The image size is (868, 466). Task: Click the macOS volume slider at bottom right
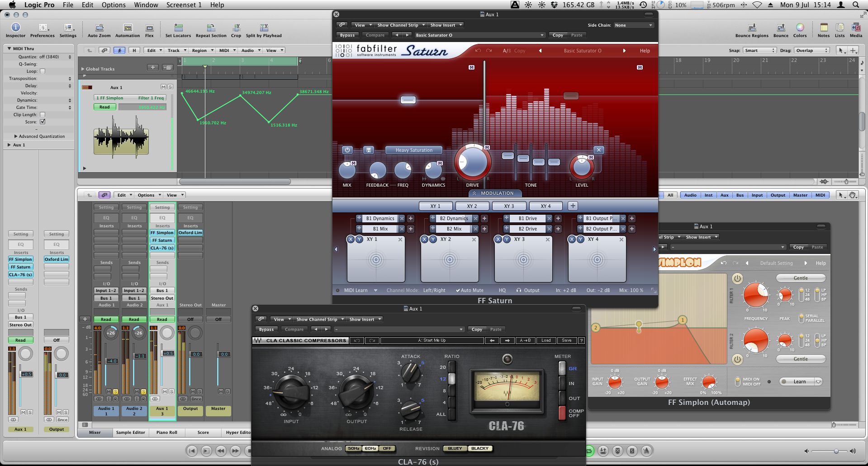[x=829, y=451]
